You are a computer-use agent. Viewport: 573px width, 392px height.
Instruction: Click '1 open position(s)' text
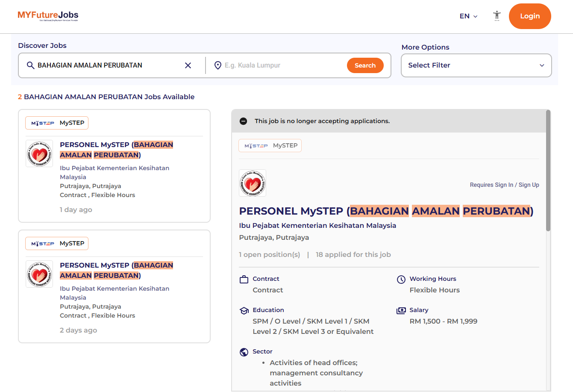[x=270, y=254]
